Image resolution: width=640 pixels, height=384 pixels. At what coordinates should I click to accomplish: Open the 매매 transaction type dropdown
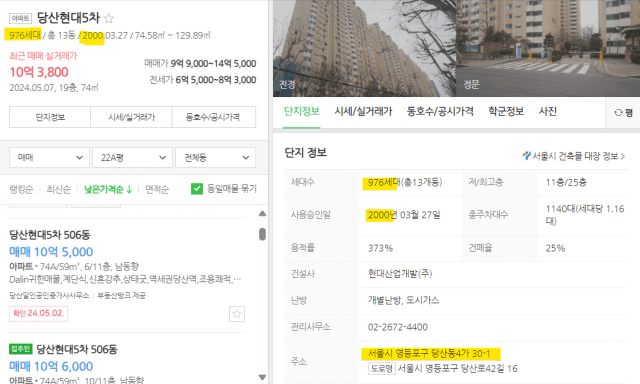tap(49, 158)
